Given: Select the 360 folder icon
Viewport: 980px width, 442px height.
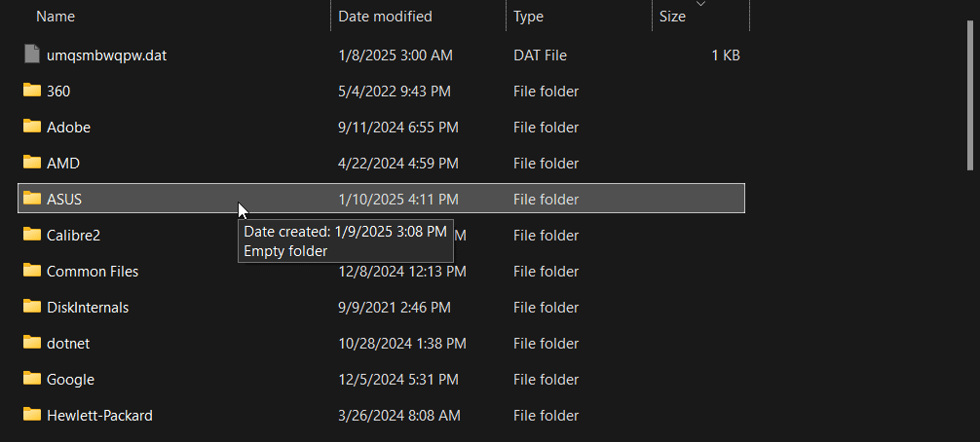Looking at the screenshot, I should pyautogui.click(x=32, y=91).
